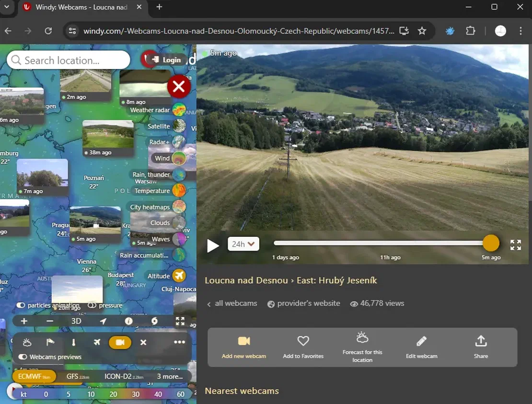The width and height of the screenshot is (532, 404).
Task: Open the three-dots more options menu
Action: [x=179, y=342]
